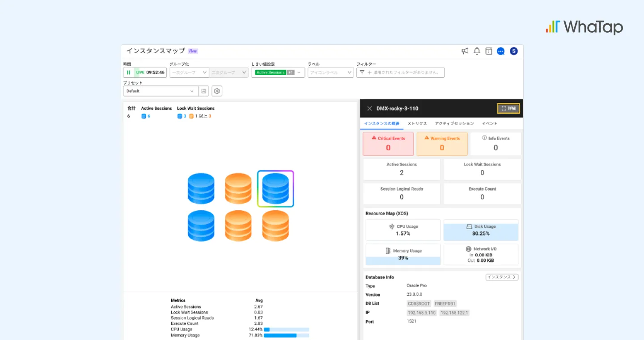Switch to アクティブセッション tab
Image resolution: width=644 pixels, height=340 pixels.
(x=454, y=123)
